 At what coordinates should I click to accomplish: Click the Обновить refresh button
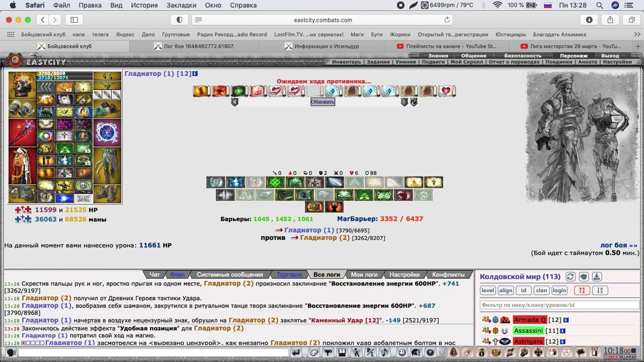323,102
